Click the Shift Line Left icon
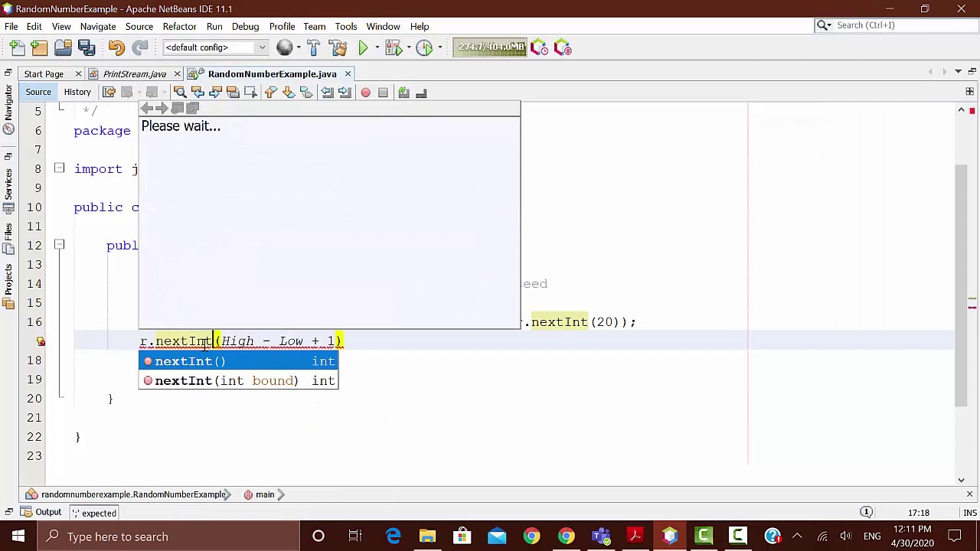 click(x=327, y=93)
